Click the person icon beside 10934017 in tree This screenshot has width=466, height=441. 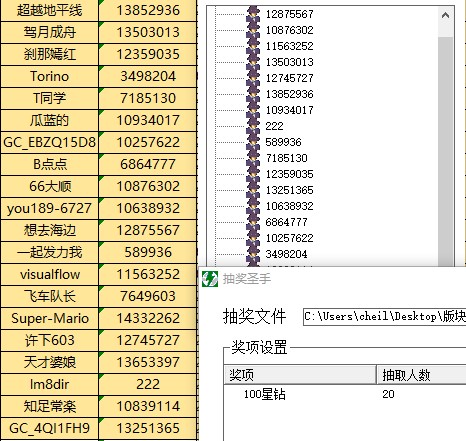[x=253, y=110]
